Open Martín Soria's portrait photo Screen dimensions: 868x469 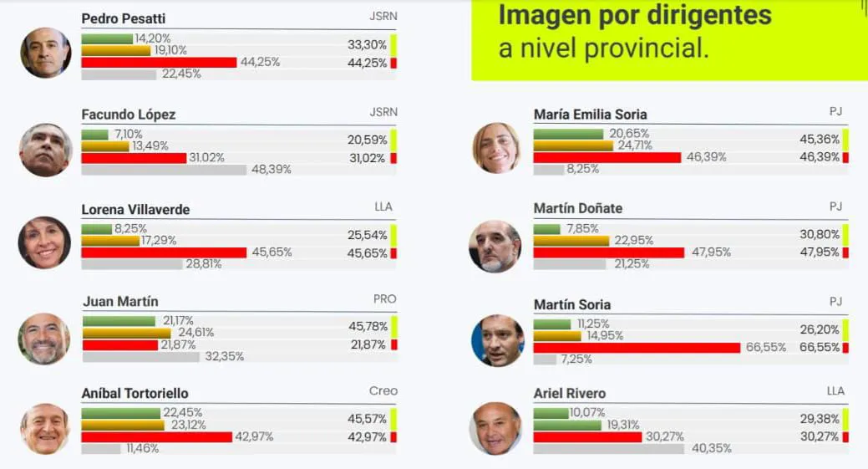(497, 340)
